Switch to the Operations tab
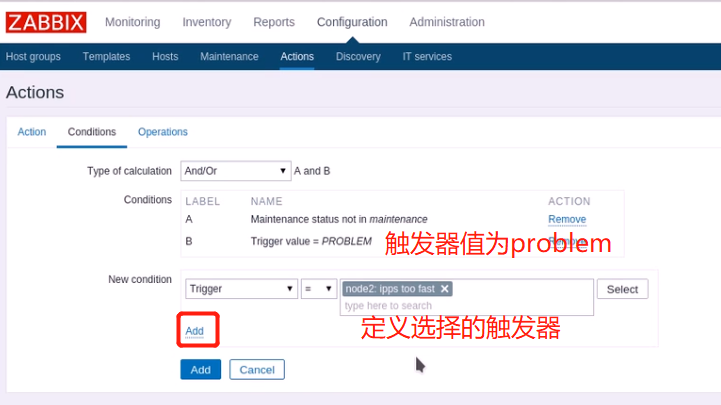721x405 pixels. pyautogui.click(x=163, y=132)
